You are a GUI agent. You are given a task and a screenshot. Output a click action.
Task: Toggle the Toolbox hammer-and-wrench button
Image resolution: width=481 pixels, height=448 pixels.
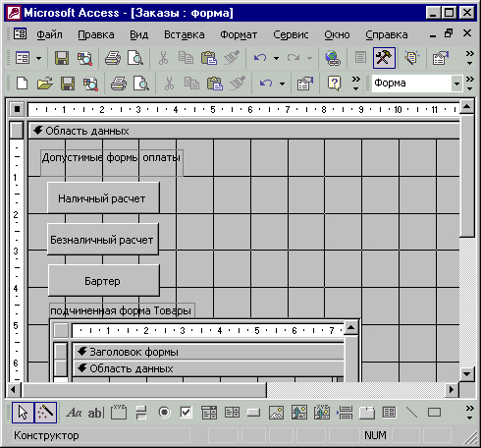pos(384,58)
